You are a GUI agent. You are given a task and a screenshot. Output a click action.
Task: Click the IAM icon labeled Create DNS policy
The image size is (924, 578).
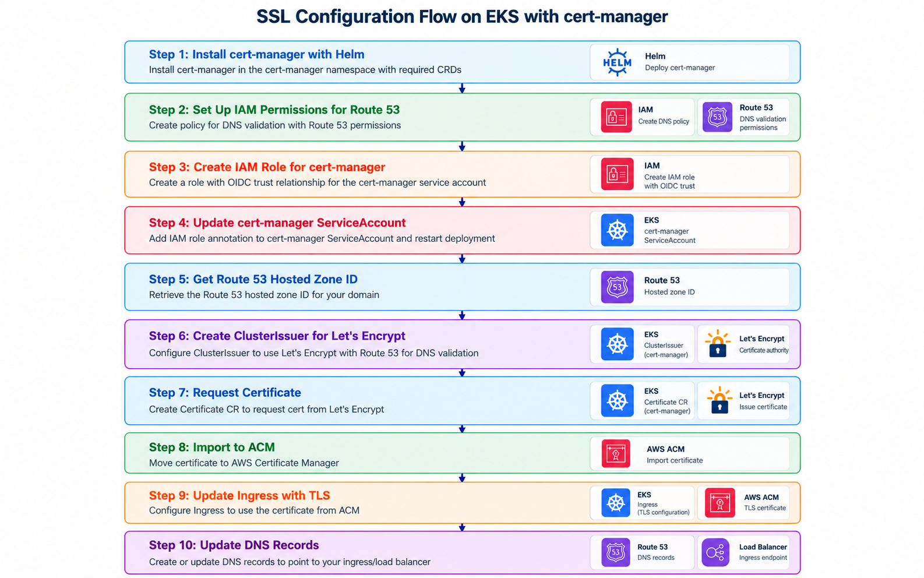point(616,117)
